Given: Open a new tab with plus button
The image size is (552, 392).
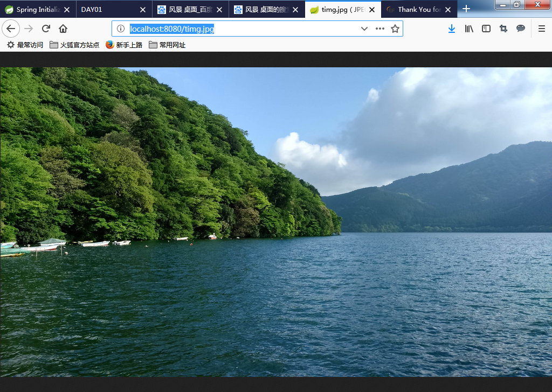Looking at the screenshot, I should click(x=466, y=9).
